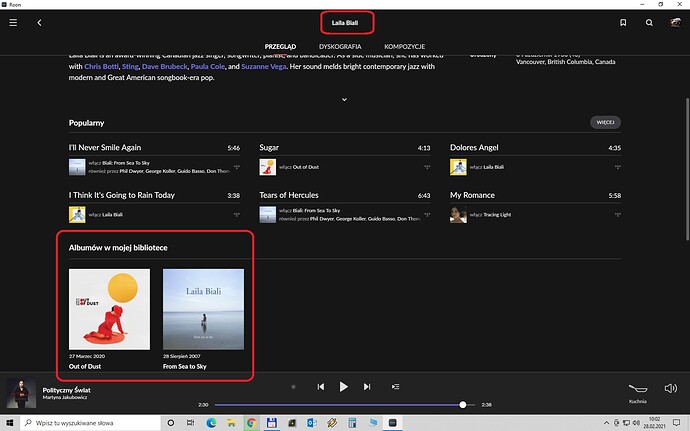Open Cortana circle on the taskbar
690x431 pixels.
(171, 423)
